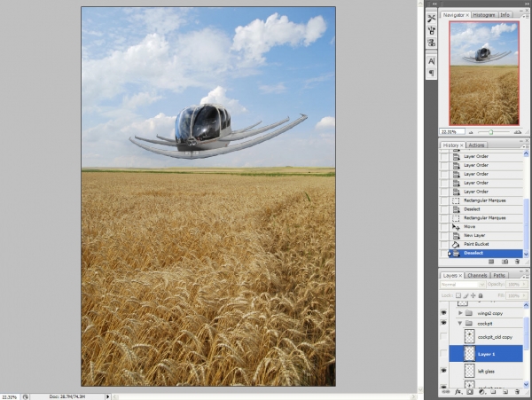Hide the left glass layer
Viewport: 532px width, 400px height.
[444, 371]
